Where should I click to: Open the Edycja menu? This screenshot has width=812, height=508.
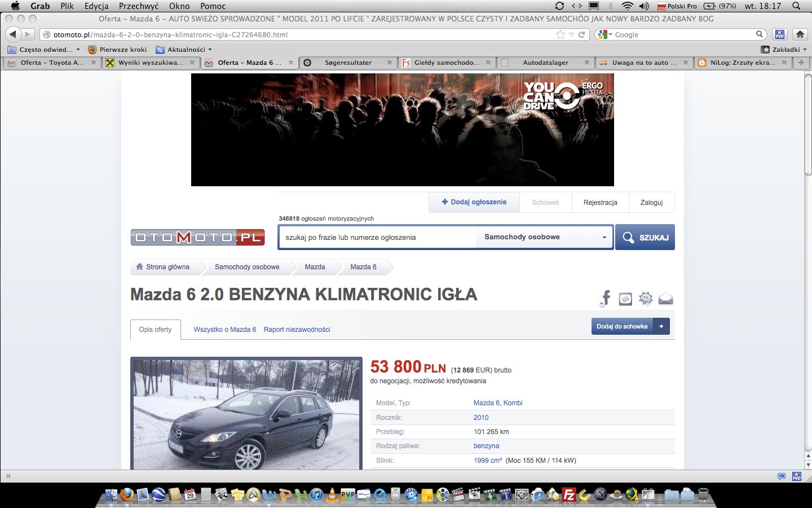click(96, 6)
